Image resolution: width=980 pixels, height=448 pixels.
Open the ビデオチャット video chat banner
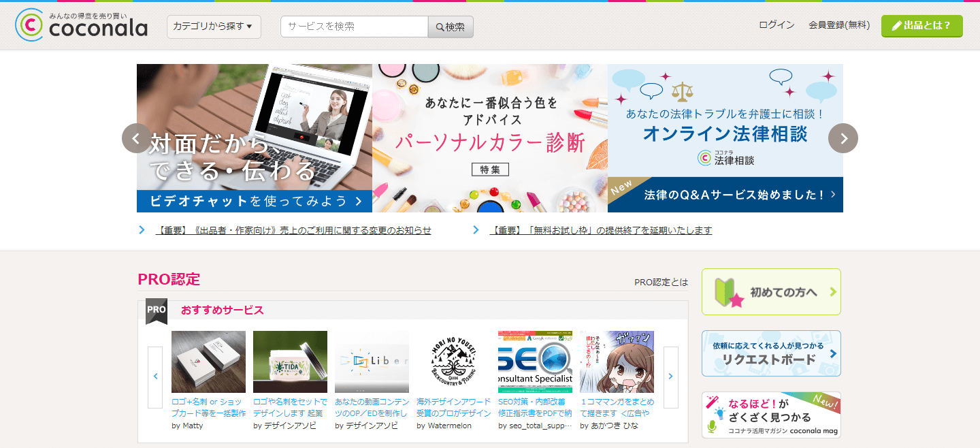(255, 138)
